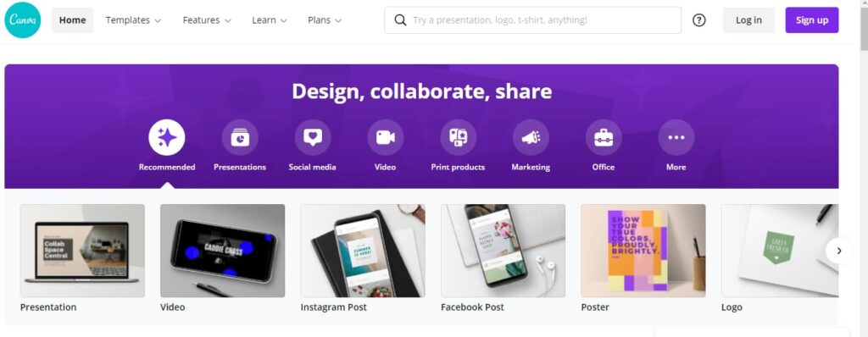Select the Marketing megaphone icon
The image size is (868, 337).
point(531,137)
